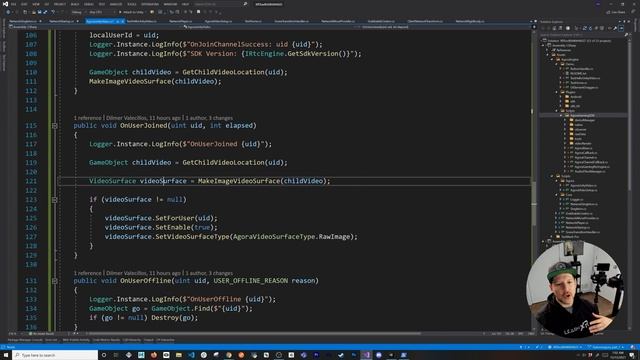Click SetVideoSurfaceType on line 127
This screenshot has width=640, height=360.
coord(192,237)
